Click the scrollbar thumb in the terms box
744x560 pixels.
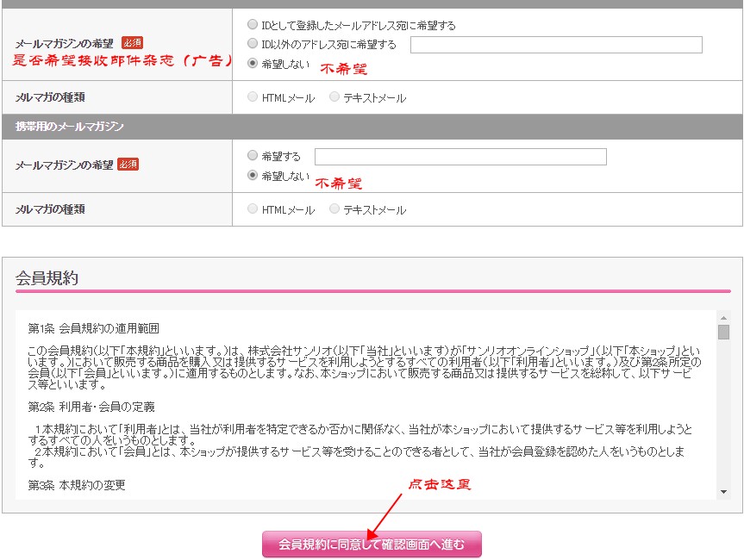pos(723,332)
